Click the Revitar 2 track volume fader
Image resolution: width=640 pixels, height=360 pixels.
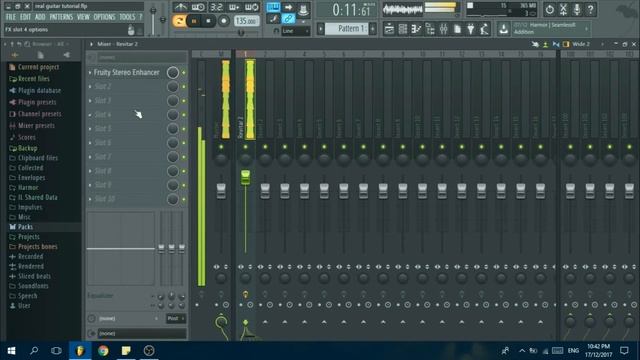[245, 178]
